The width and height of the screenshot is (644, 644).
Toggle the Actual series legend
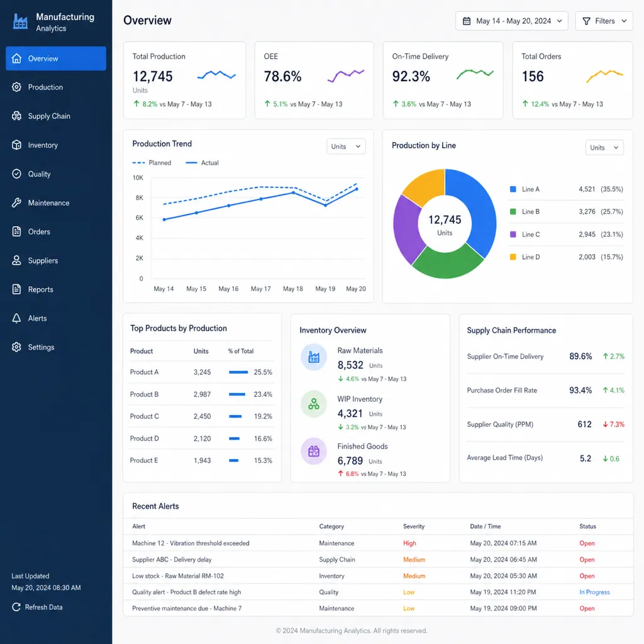(x=202, y=163)
